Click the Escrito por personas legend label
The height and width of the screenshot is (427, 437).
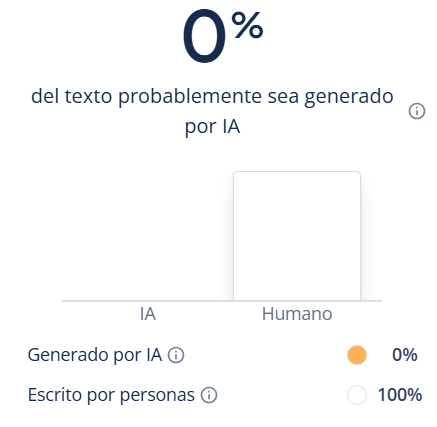(x=111, y=395)
